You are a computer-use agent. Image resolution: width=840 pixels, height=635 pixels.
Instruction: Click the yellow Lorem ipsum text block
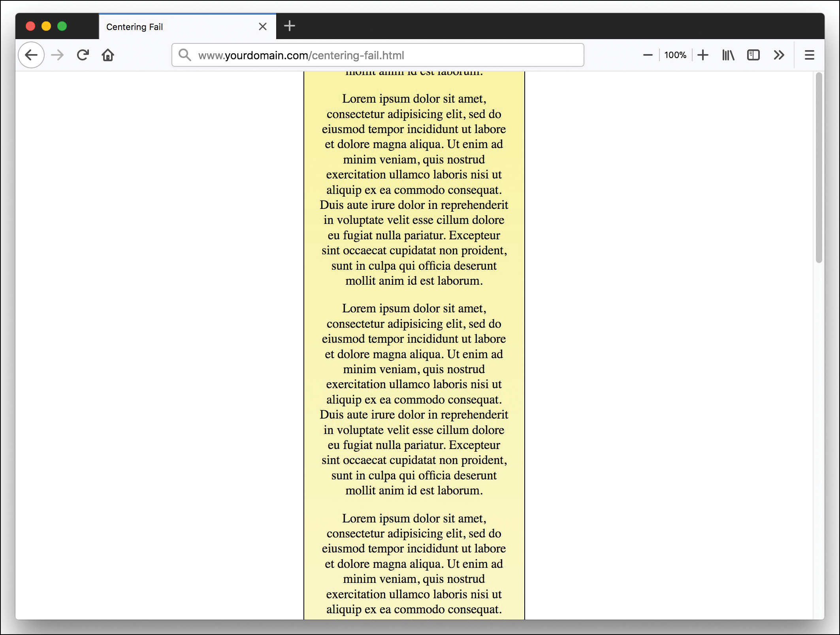414,190
